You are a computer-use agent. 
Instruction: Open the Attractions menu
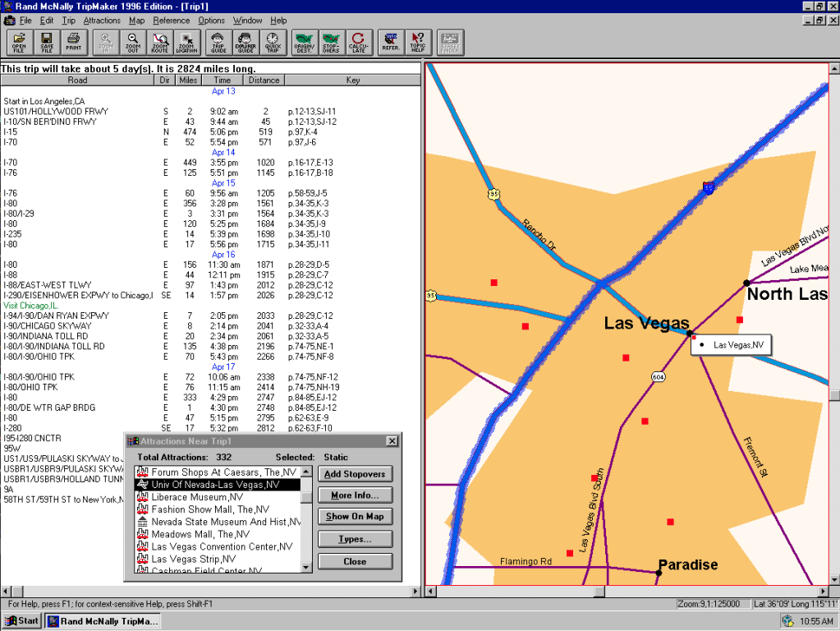pos(102,20)
